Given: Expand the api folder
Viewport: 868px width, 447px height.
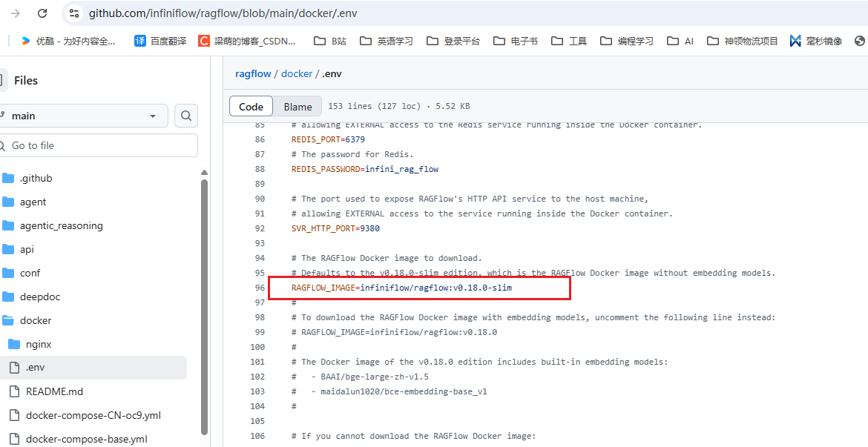Looking at the screenshot, I should pos(27,250).
